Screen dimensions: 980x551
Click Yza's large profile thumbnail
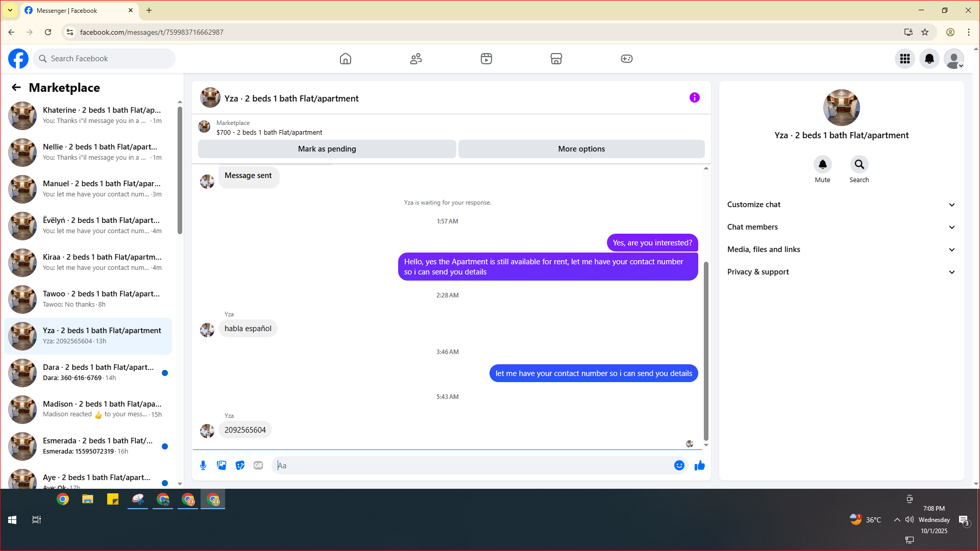(x=841, y=108)
